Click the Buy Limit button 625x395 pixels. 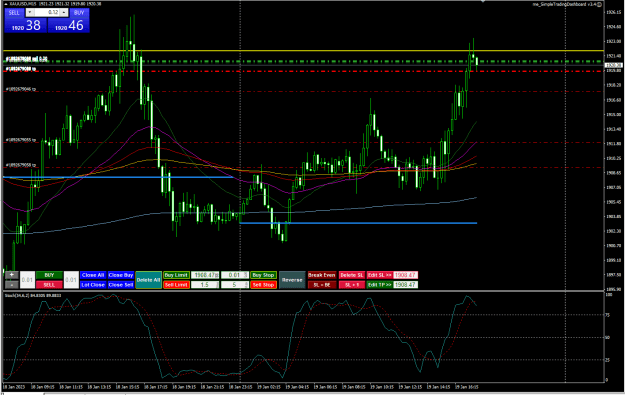click(176, 275)
